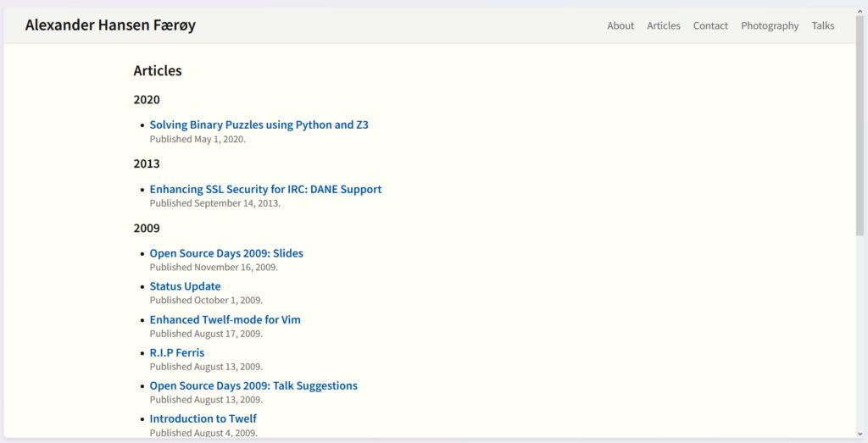This screenshot has height=443, width=868.
Task: Open Open Source Days 2009: Talk Suggestions
Action: pyautogui.click(x=253, y=385)
